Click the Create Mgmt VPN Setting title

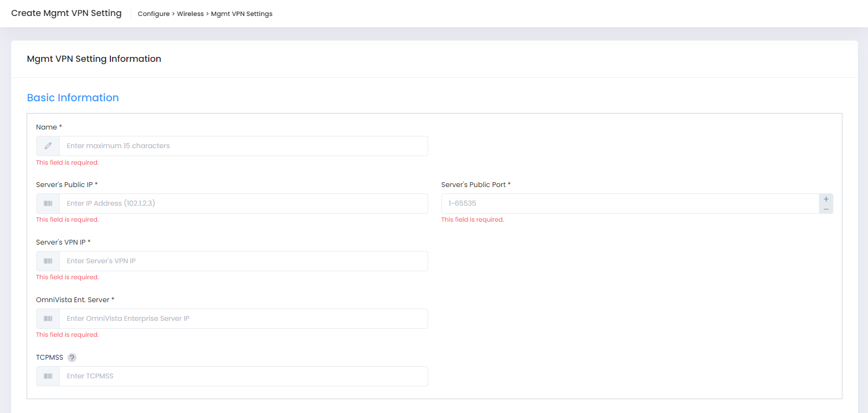coord(66,13)
